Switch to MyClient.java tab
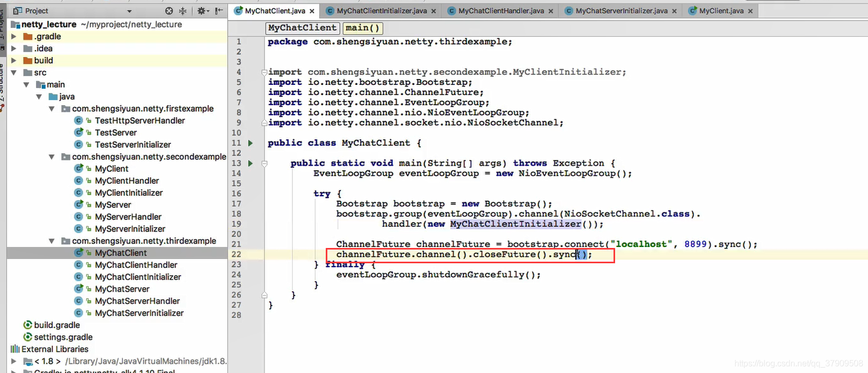Image resolution: width=868 pixels, height=373 pixels. point(721,11)
